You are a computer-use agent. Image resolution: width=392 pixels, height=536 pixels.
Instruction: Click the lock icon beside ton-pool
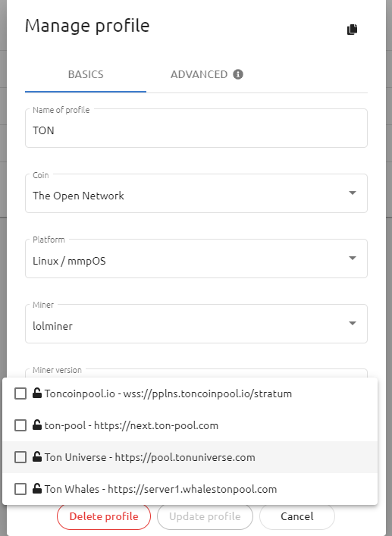pyautogui.click(x=37, y=425)
